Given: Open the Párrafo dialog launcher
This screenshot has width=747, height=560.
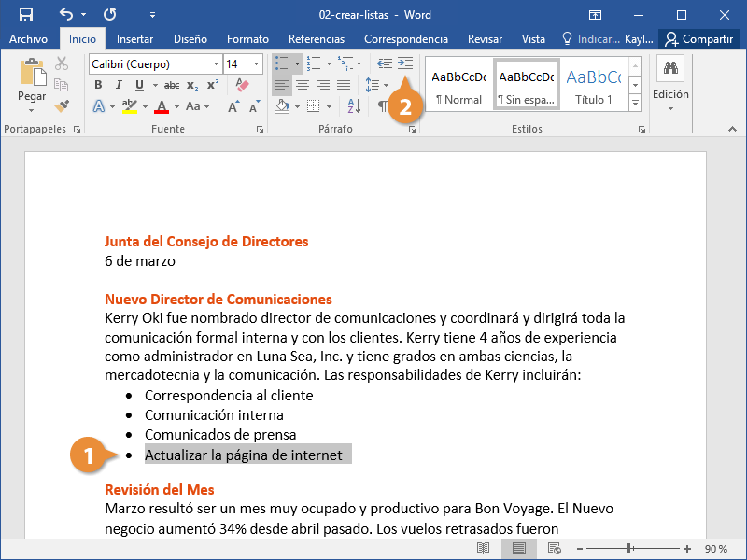Looking at the screenshot, I should pyautogui.click(x=412, y=130).
